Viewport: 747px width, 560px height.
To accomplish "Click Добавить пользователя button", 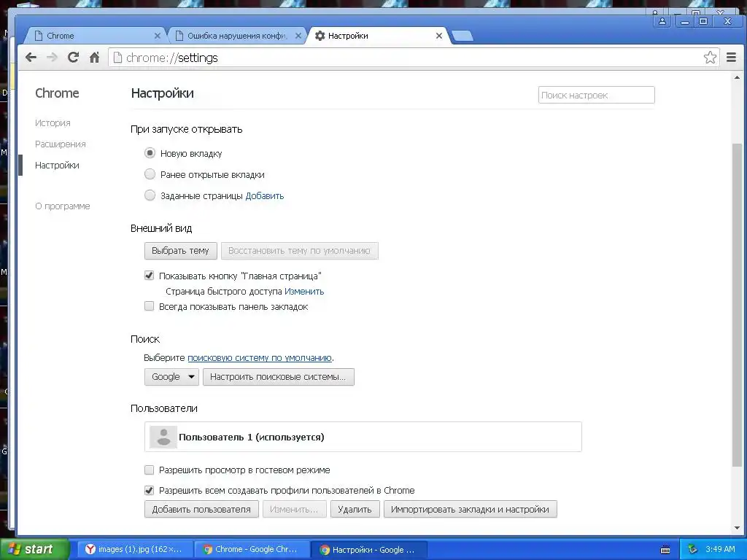I will point(201,509).
